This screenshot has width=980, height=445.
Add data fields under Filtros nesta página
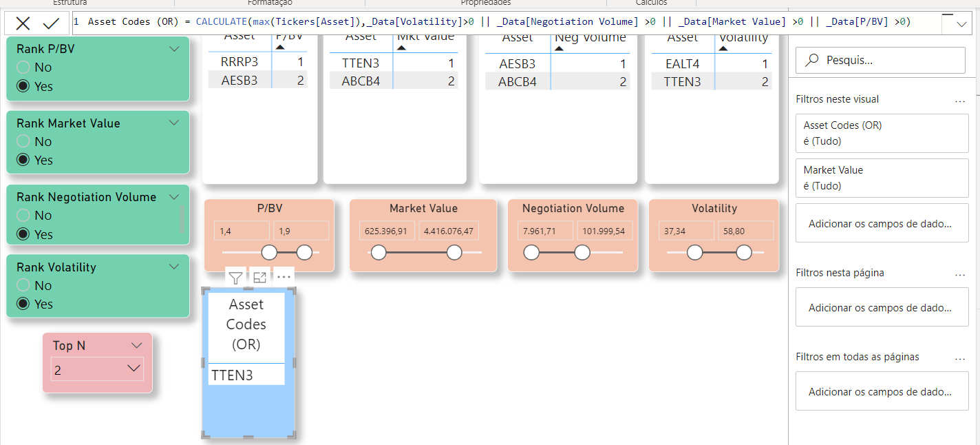(x=882, y=307)
